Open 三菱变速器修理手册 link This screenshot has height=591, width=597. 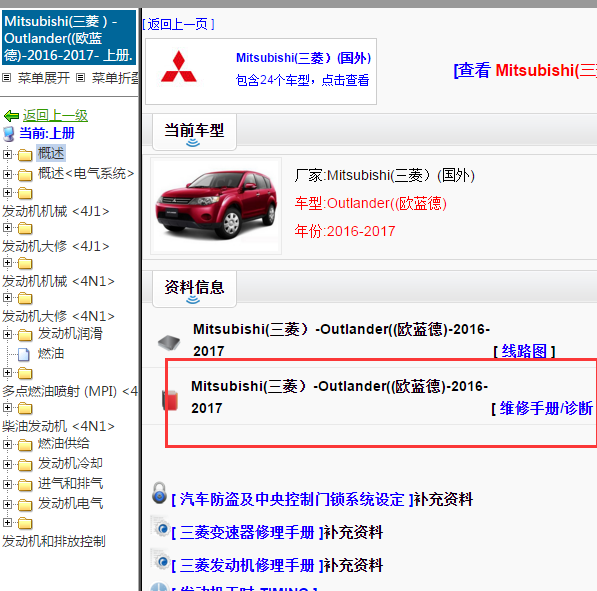tap(247, 532)
